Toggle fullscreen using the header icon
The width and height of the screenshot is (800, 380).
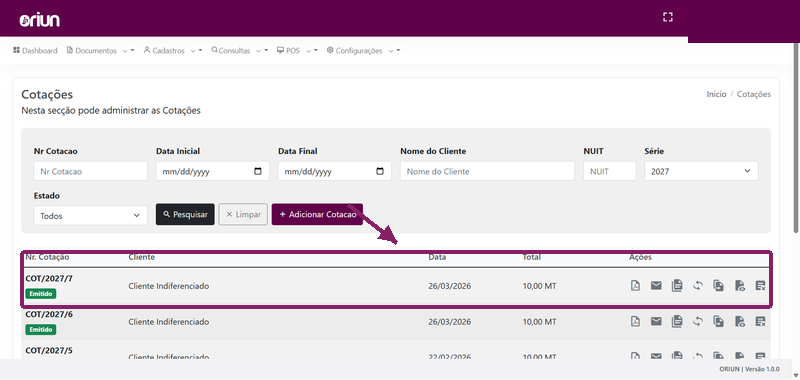(x=667, y=17)
